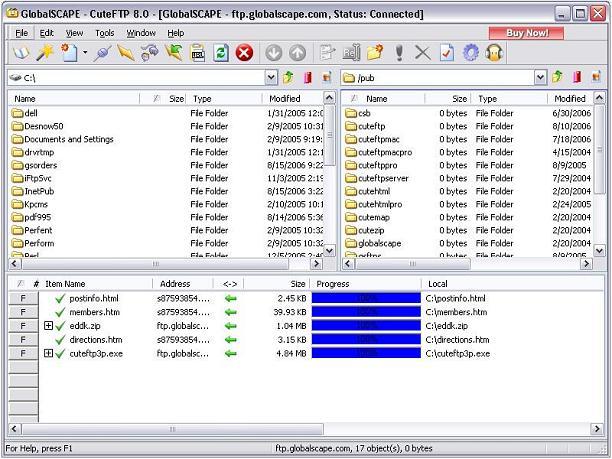Click the red Stop transfer icon
Viewport: 612px width, 459px height.
click(244, 53)
